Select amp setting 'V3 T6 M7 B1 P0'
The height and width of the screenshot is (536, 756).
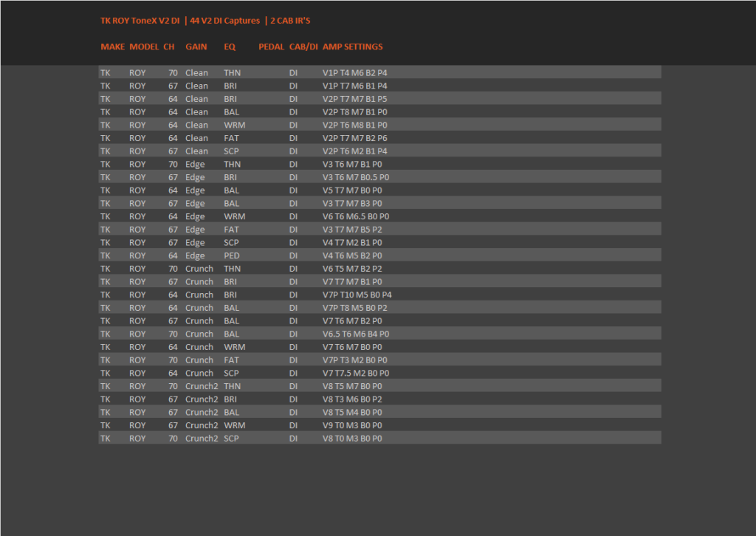tap(352, 165)
